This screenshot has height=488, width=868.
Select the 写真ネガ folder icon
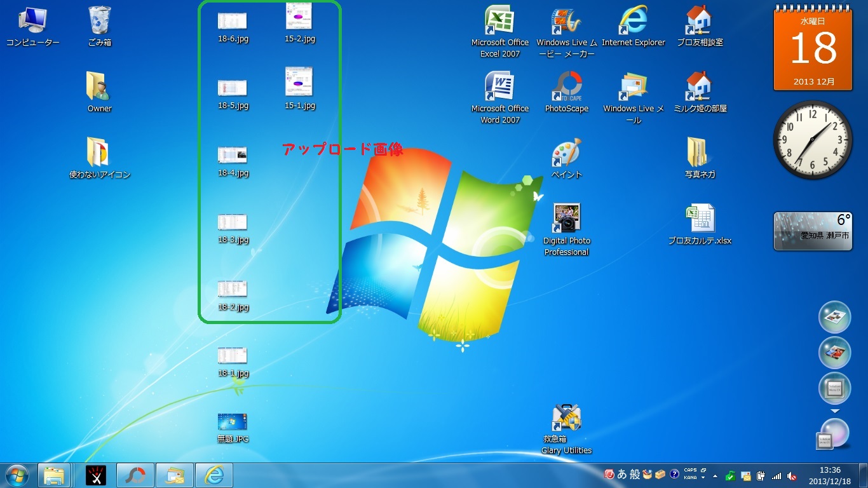pyautogui.click(x=700, y=158)
